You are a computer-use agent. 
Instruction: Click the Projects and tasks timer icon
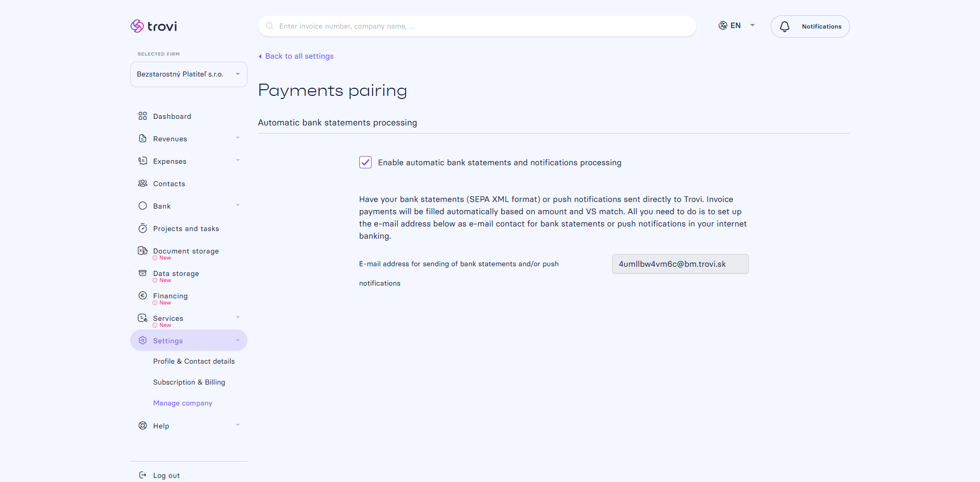[142, 229]
